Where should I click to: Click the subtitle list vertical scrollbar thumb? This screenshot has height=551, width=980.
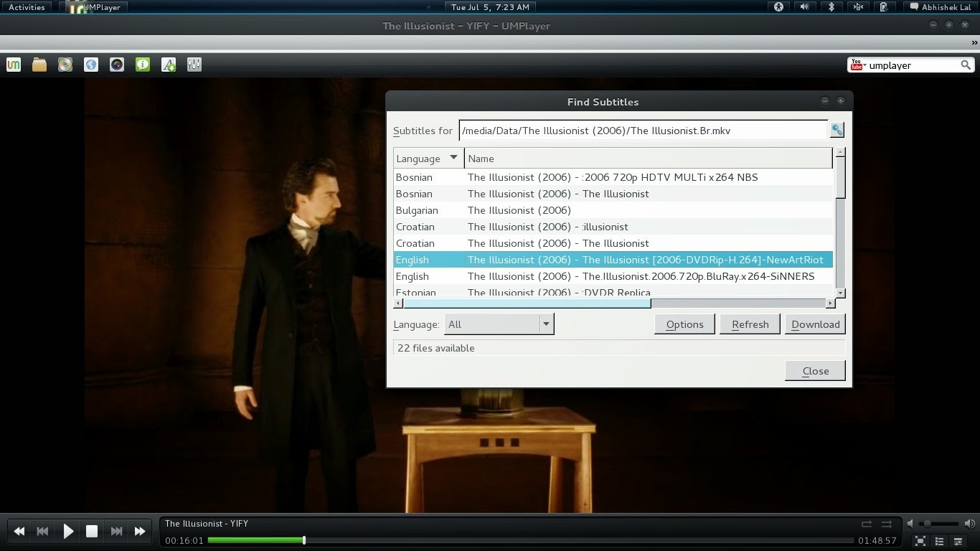(x=841, y=177)
